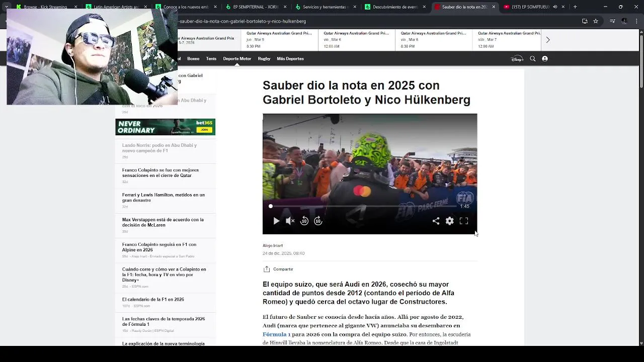
Task: Open the Tenis menu
Action: coord(211,59)
